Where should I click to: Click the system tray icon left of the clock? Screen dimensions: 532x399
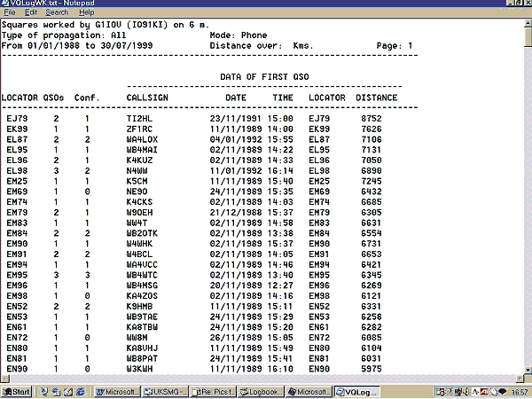coord(502,392)
